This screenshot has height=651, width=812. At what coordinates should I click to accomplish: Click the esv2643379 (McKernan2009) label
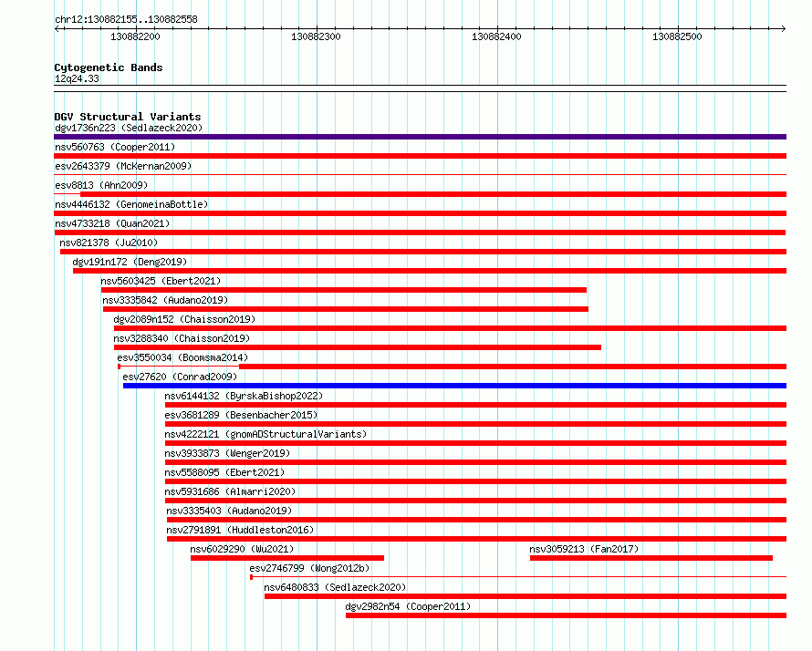[x=123, y=166]
